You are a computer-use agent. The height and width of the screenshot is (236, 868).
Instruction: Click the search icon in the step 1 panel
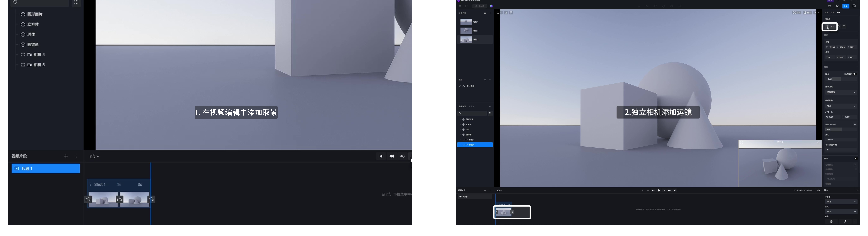[x=15, y=2]
